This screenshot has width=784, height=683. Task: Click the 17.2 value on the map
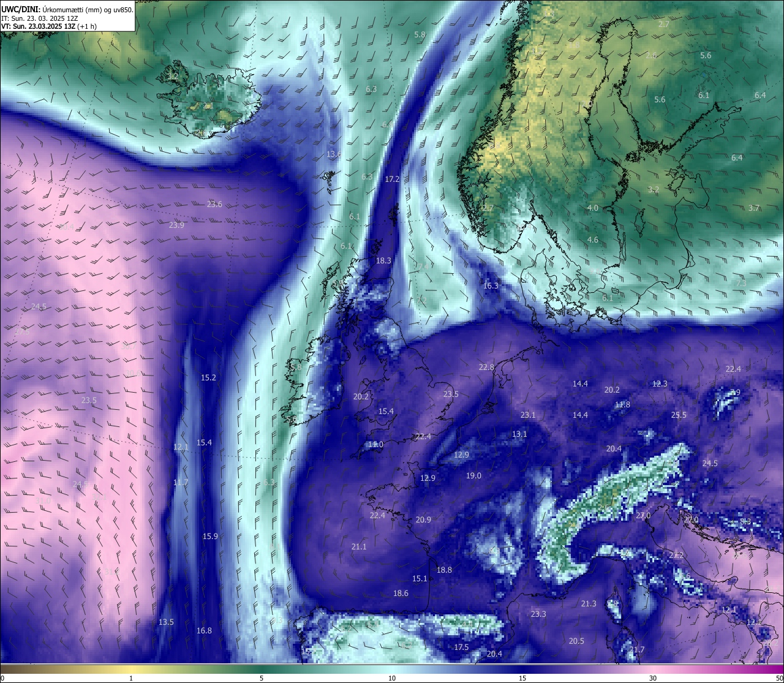tap(392, 179)
